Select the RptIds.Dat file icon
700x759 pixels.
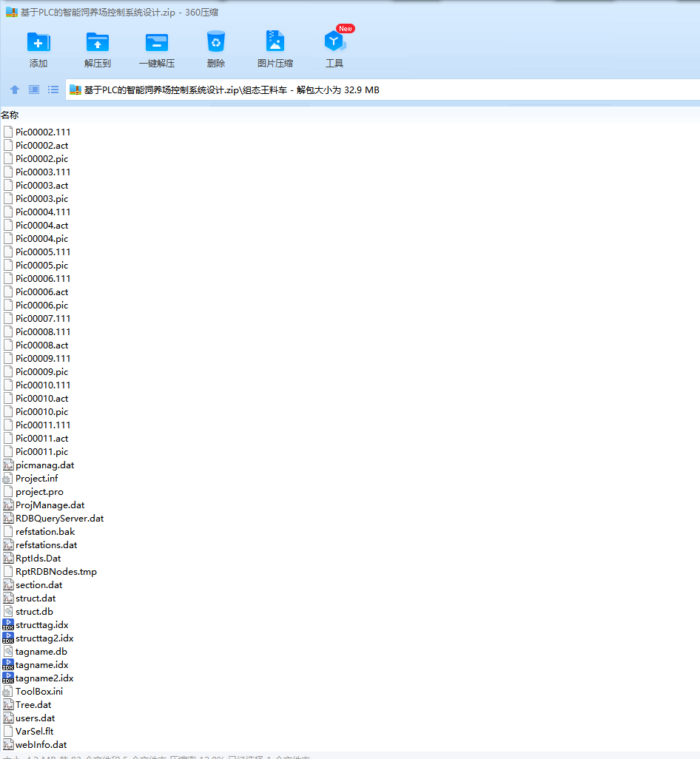pyautogui.click(x=7, y=558)
